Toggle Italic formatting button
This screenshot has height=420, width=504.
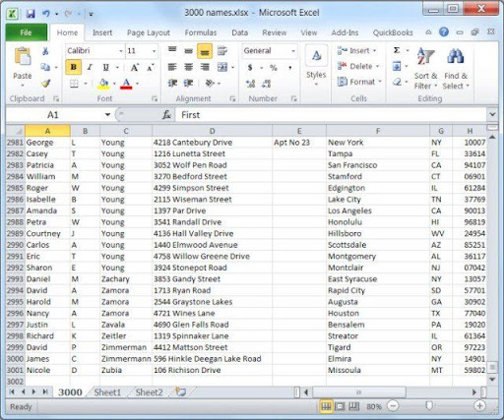pos(90,67)
